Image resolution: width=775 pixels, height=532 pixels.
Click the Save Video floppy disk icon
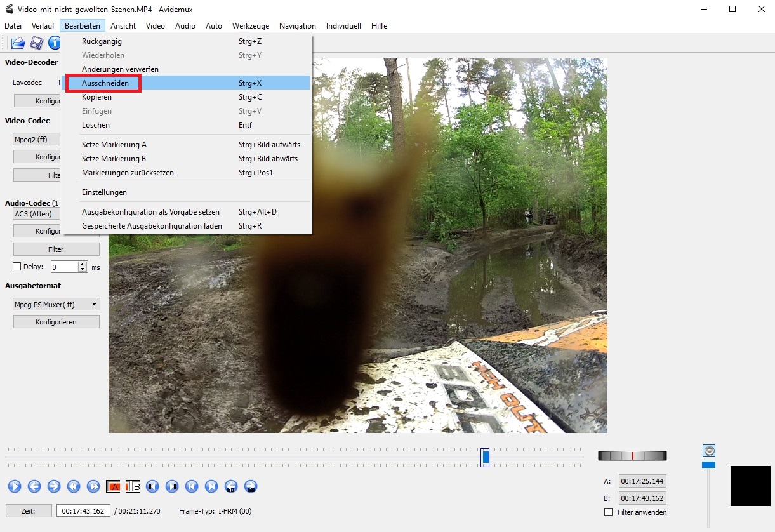(36, 43)
